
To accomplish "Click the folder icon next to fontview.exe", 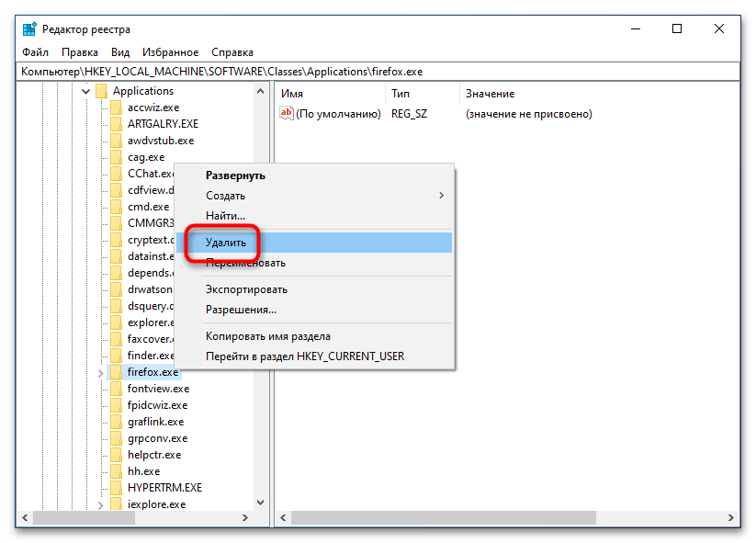I will (116, 389).
